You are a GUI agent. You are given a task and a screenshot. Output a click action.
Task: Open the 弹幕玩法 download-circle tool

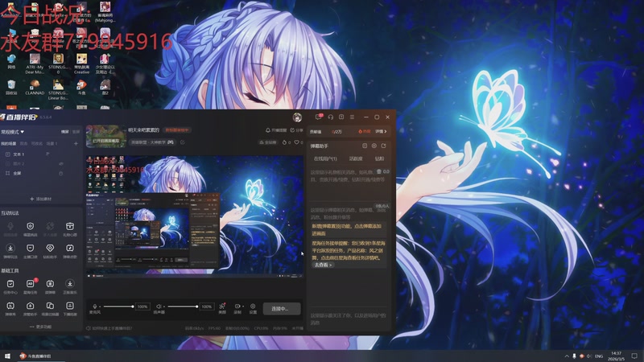[10, 251]
